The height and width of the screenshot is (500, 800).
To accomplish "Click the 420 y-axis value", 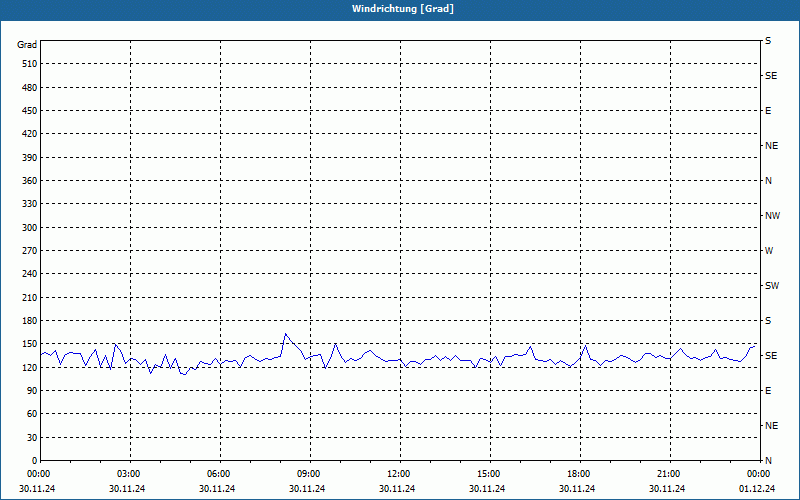I will tap(30, 134).
